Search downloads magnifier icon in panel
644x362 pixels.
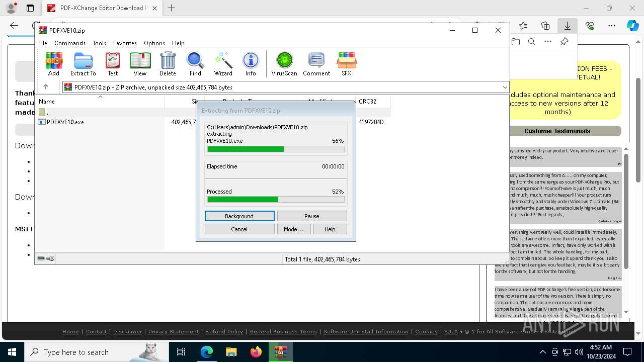point(532,42)
